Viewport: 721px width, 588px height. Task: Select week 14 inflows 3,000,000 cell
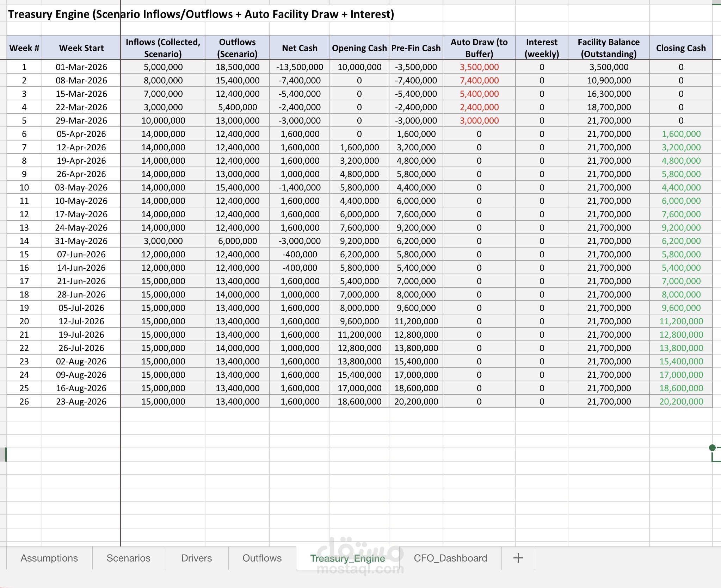tap(163, 241)
